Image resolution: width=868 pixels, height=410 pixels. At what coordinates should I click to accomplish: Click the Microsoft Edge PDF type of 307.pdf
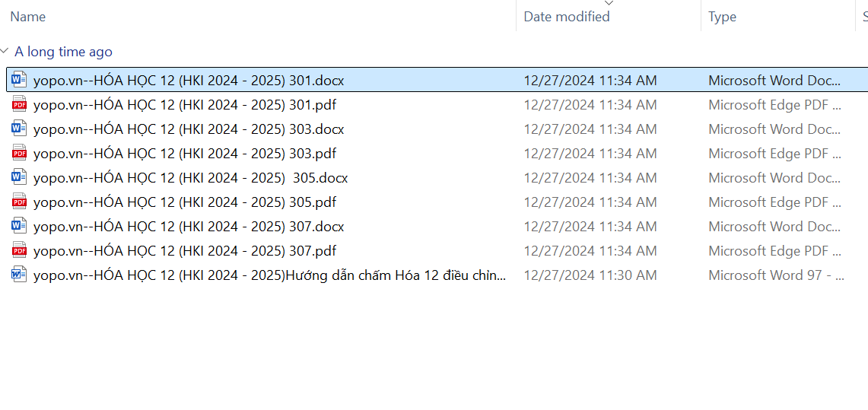pos(774,250)
